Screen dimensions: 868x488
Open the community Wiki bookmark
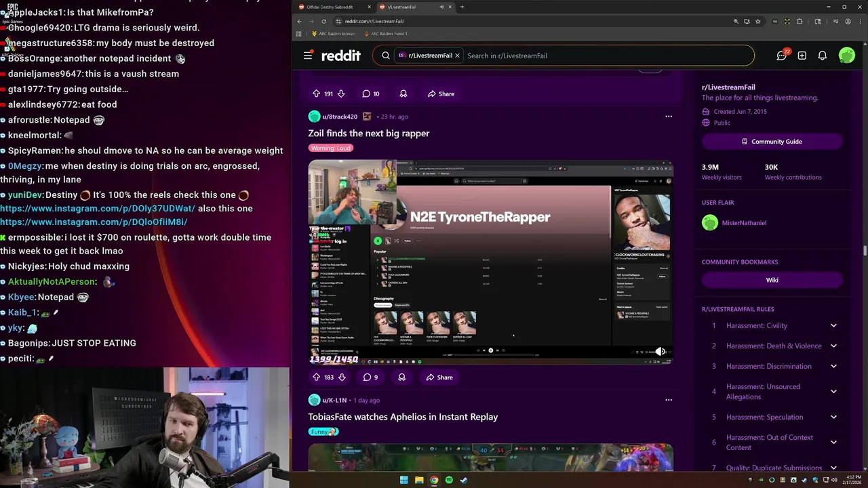coord(772,280)
